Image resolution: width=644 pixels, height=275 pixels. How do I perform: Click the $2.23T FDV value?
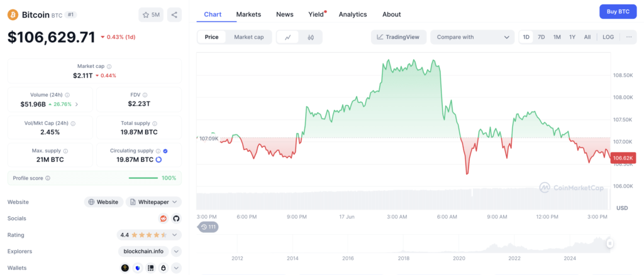pos(139,104)
